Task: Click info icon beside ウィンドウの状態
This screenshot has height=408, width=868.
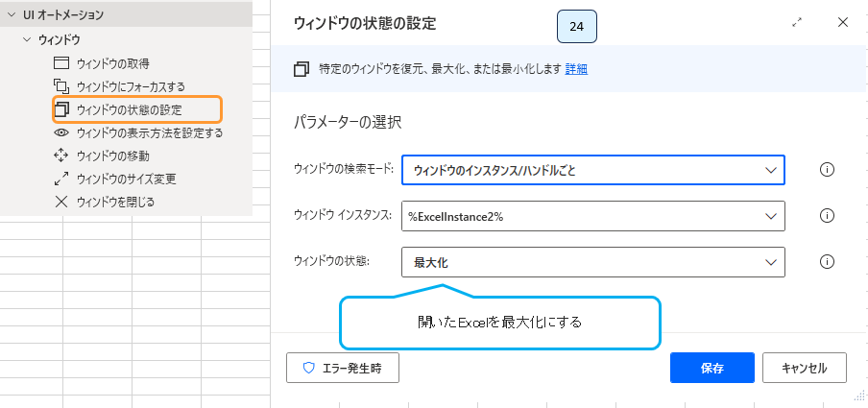Action: pyautogui.click(x=827, y=261)
